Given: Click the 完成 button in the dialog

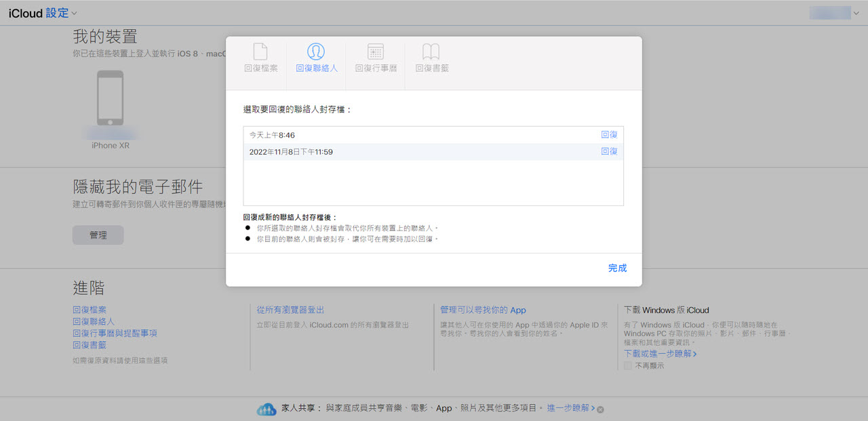Looking at the screenshot, I should tap(617, 268).
